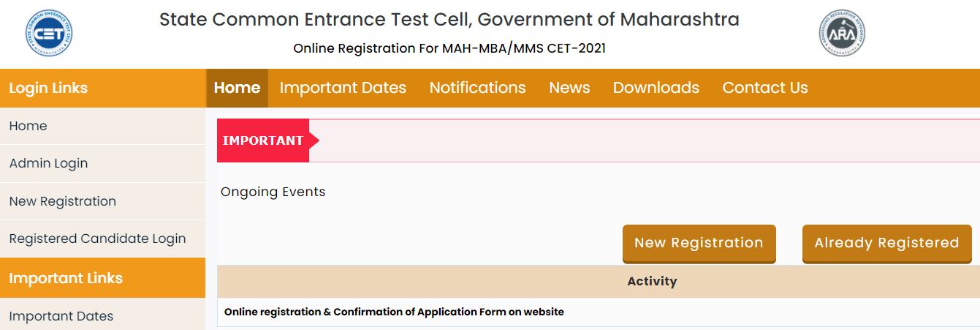The height and width of the screenshot is (330, 980).
Task: Click Contact Us in the navigation bar
Action: (x=764, y=88)
